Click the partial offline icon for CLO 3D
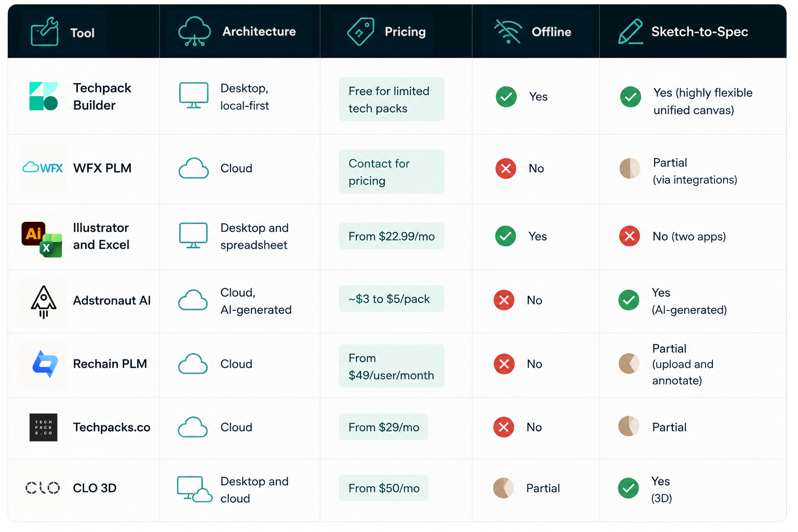Viewport: 798px width, 532px height. pyautogui.click(x=503, y=488)
